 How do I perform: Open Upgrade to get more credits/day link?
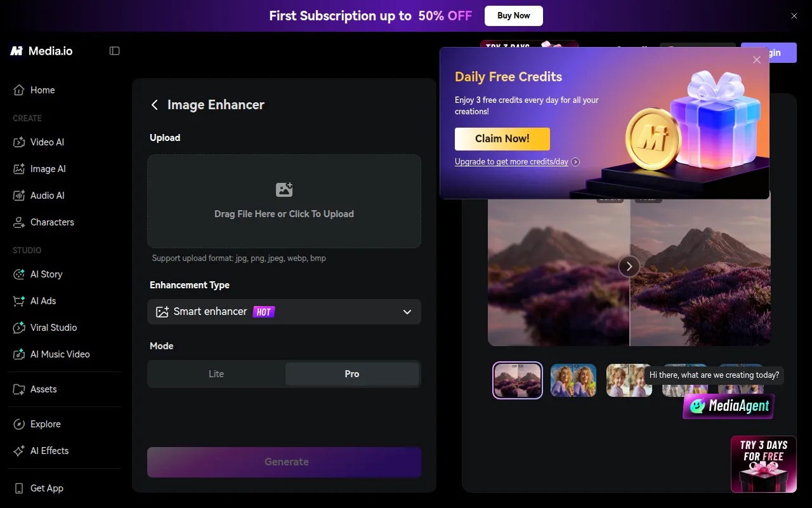(x=511, y=162)
